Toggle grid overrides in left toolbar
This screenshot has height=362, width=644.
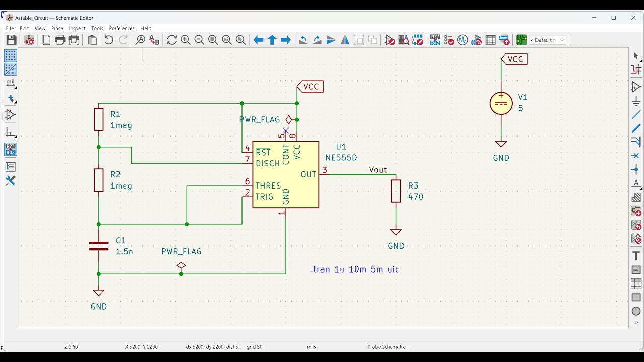click(10, 69)
